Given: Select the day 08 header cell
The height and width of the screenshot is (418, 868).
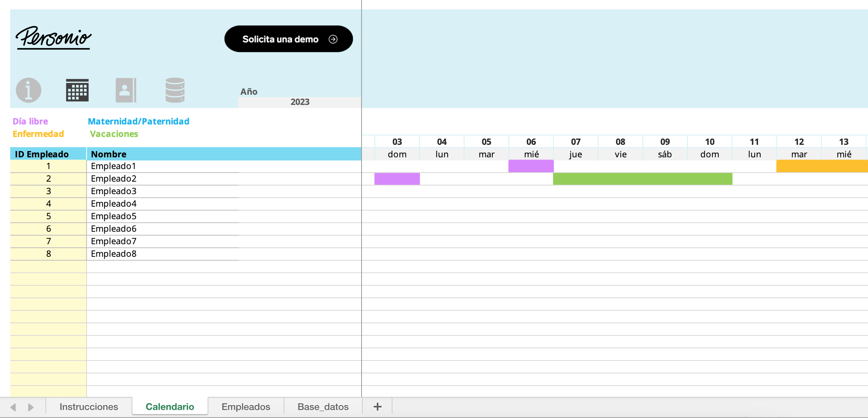Looking at the screenshot, I should (620, 142).
